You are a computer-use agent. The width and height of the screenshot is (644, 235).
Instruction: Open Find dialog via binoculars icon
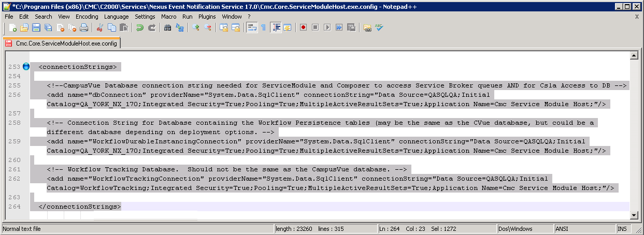[167, 27]
